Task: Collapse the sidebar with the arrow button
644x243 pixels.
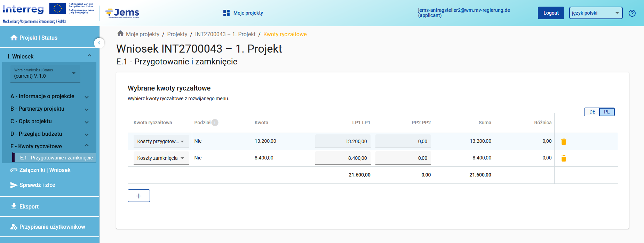Action: tap(99, 43)
